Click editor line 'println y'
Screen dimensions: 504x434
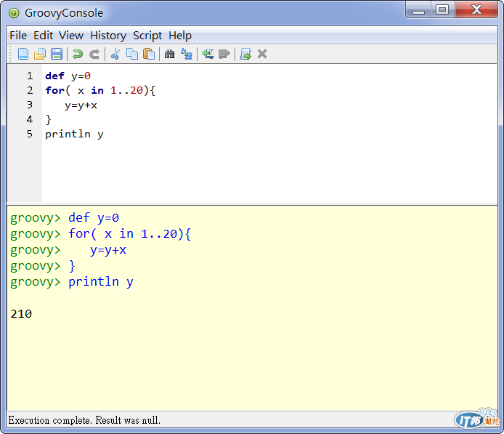click(x=74, y=134)
